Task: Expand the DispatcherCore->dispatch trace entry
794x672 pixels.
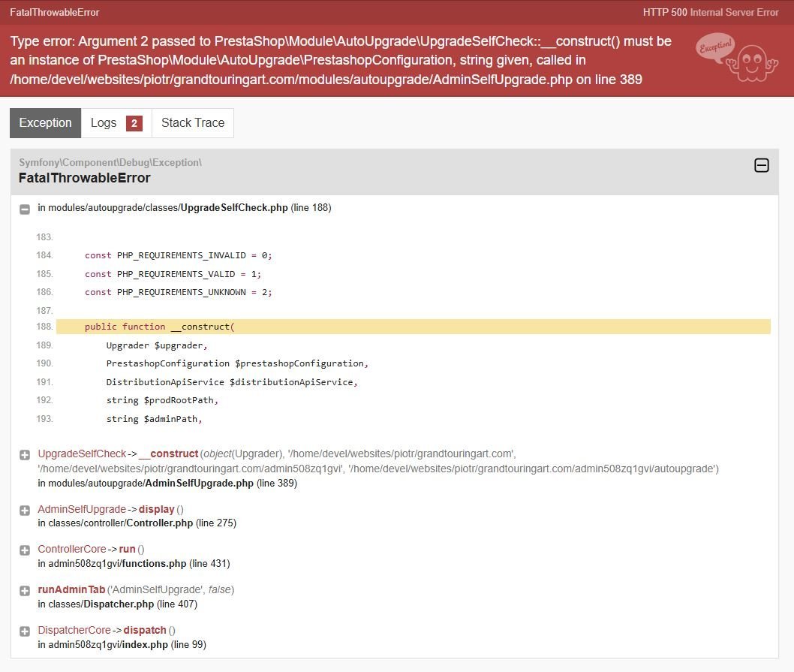Action: 24,631
